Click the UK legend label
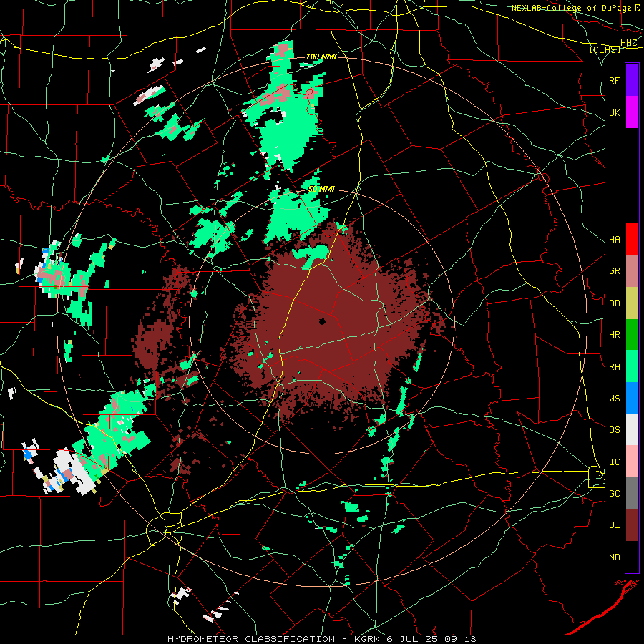 click(x=614, y=112)
